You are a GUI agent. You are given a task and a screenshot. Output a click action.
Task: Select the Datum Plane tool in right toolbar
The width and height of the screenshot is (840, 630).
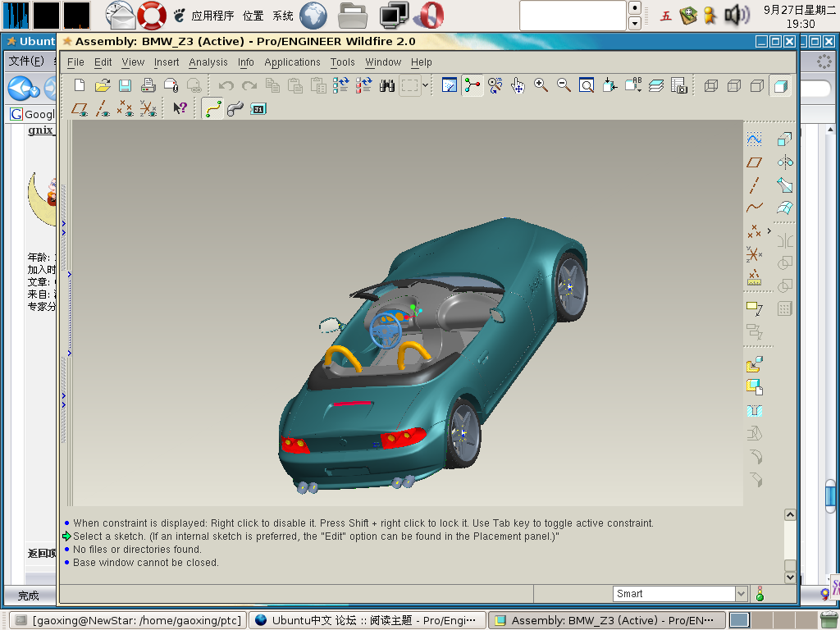(755, 162)
